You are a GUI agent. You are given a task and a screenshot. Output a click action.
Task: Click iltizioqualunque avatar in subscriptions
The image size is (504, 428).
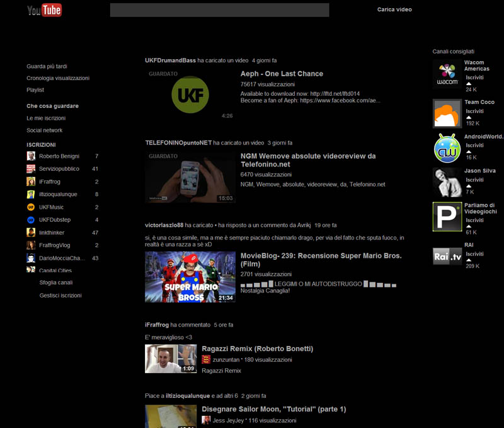[31, 194]
